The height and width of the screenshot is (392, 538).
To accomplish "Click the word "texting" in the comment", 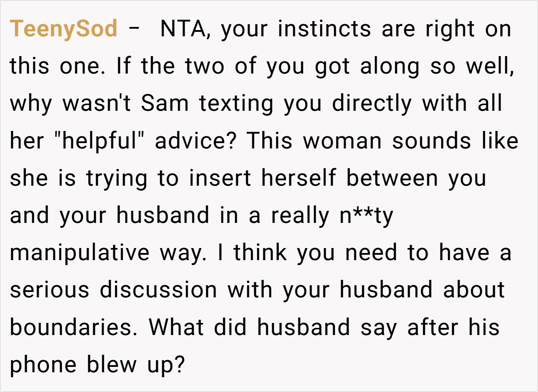I will tap(236, 104).
